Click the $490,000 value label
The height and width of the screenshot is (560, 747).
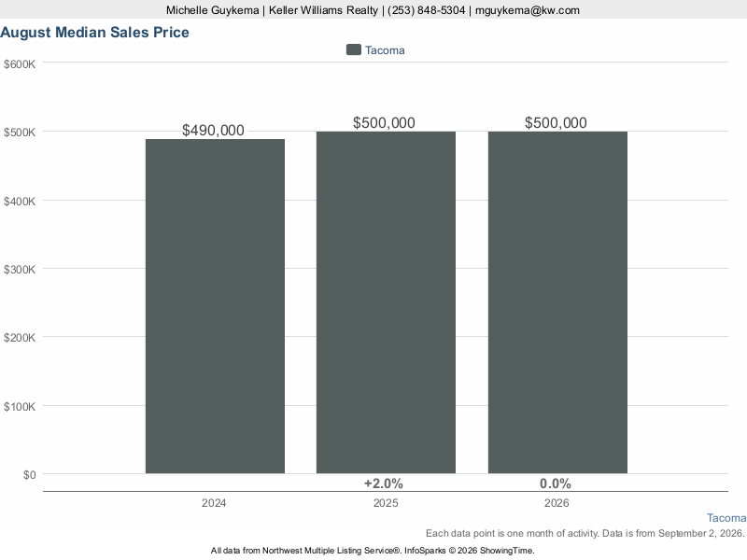tap(213, 130)
